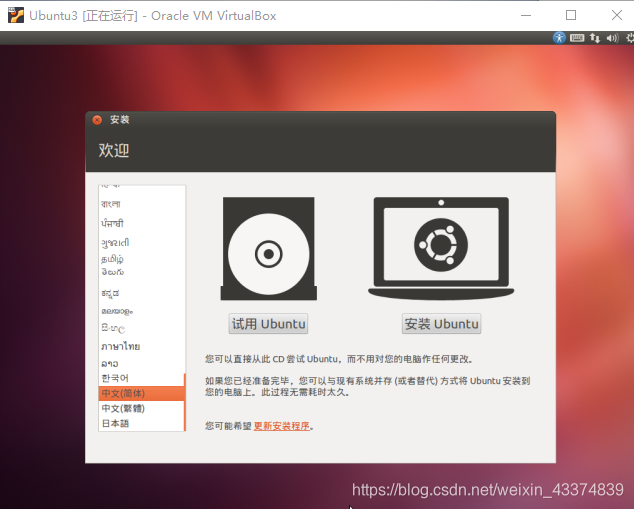634x509 pixels.
Task: Open the power session menu icon
Action: tap(630, 38)
